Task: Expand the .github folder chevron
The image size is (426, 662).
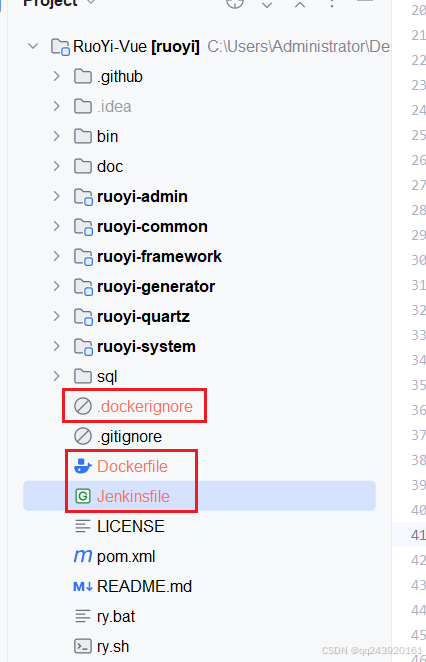Action: click(57, 76)
